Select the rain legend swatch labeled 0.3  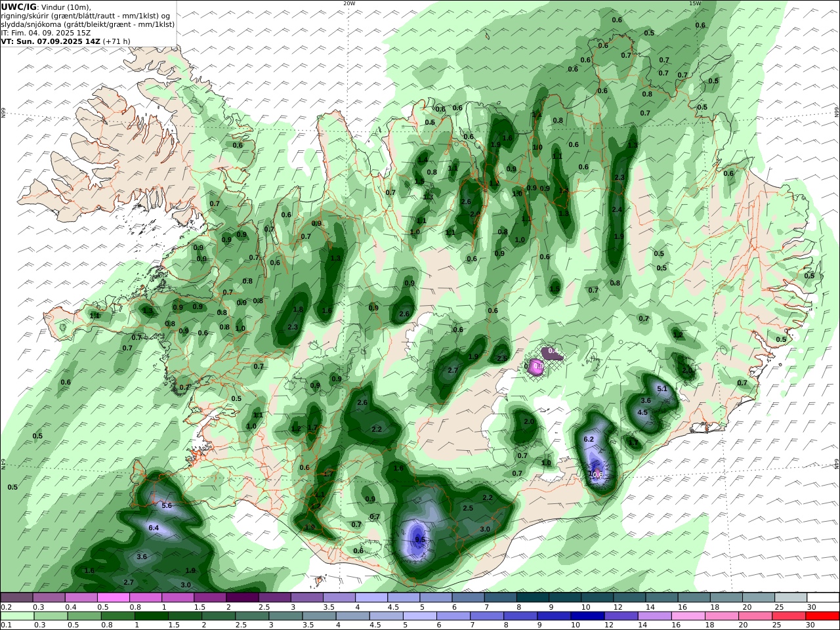(51, 616)
